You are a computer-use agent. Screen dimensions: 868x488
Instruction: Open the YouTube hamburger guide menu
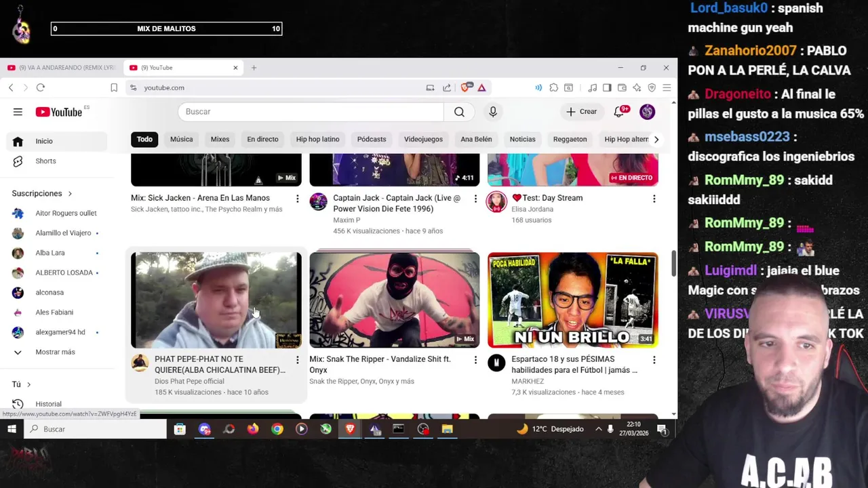click(x=18, y=112)
